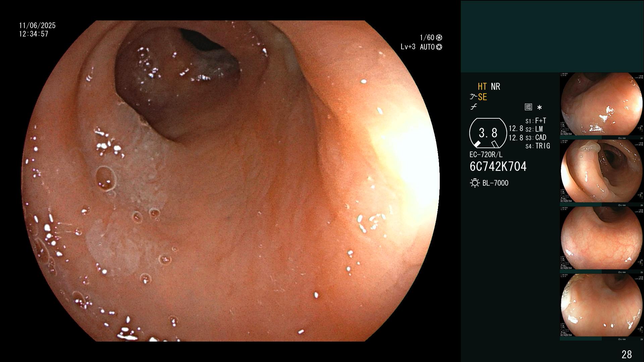Click the shutter speed icon next to 1/60
This screenshot has width=644, height=362.
439,38
